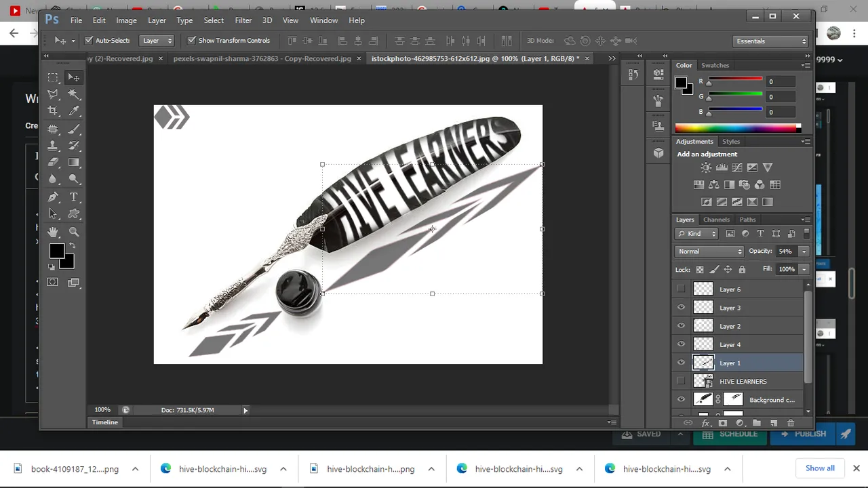Lock layer position with move icon
Screen dimensions: 868x488
pos(728,269)
